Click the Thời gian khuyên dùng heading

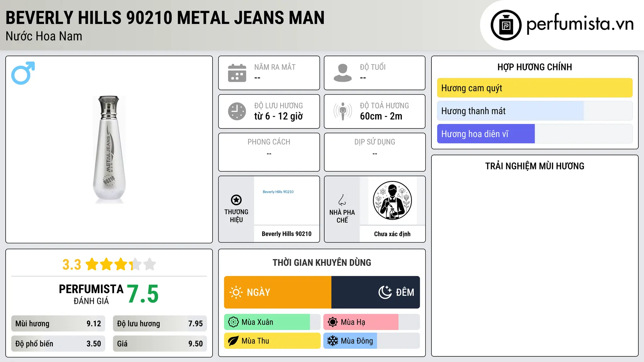tap(322, 262)
